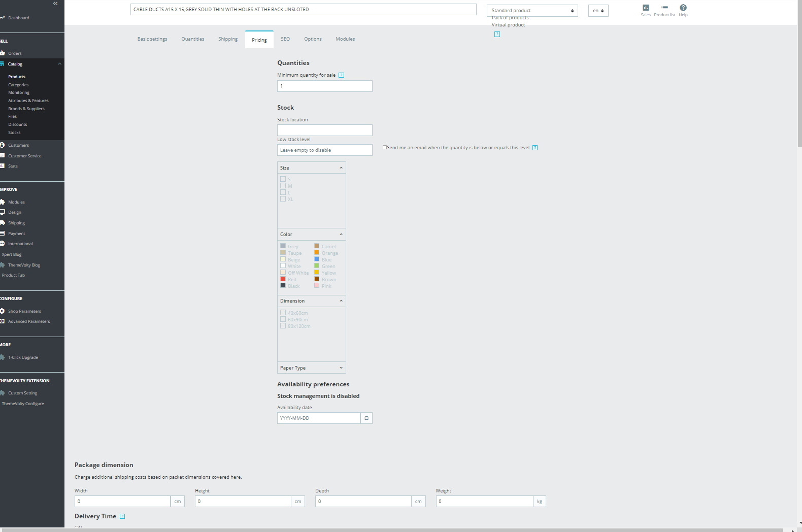Viewport: 802px width, 532px height.
Task: Tick the size XL checkbox
Action: (x=283, y=199)
